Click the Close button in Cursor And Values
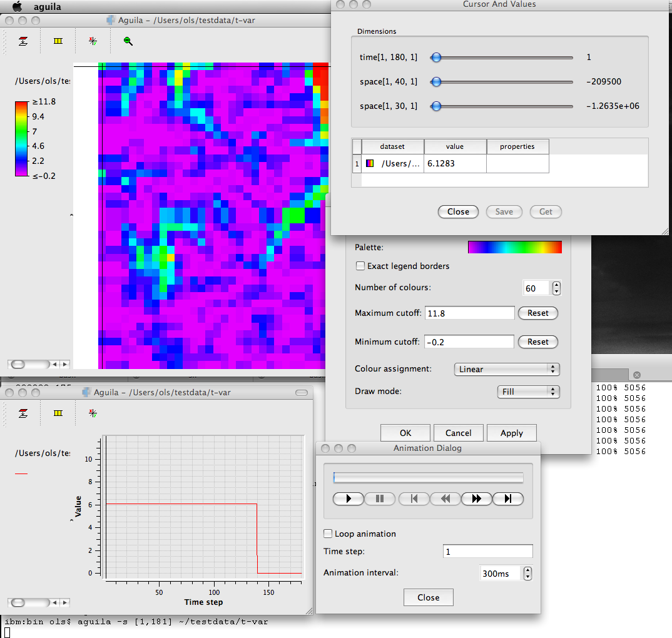This screenshot has width=672, height=638. [x=458, y=211]
